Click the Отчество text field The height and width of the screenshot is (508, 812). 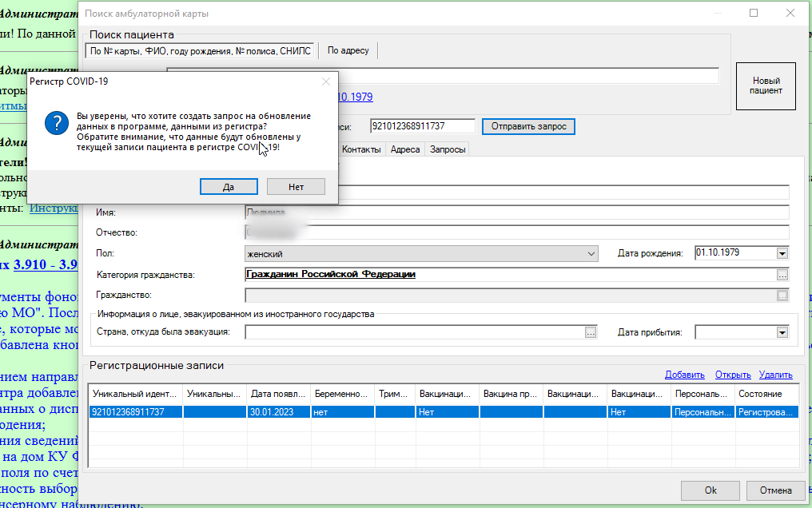click(x=517, y=232)
